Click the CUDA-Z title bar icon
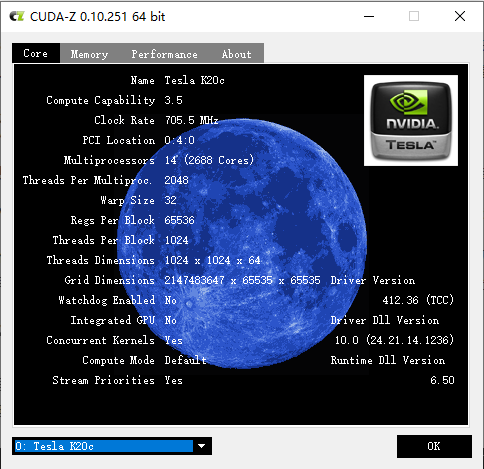This screenshot has height=469, width=484. pos(17,16)
